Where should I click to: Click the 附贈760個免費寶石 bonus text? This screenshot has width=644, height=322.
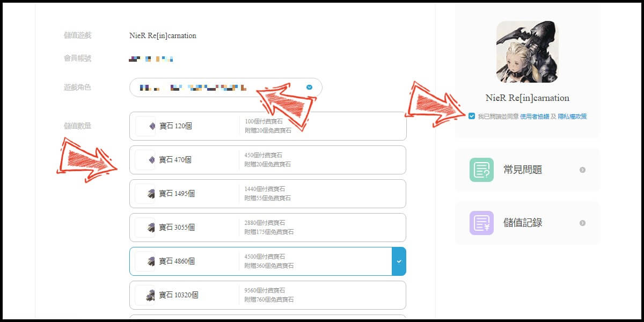(269, 299)
